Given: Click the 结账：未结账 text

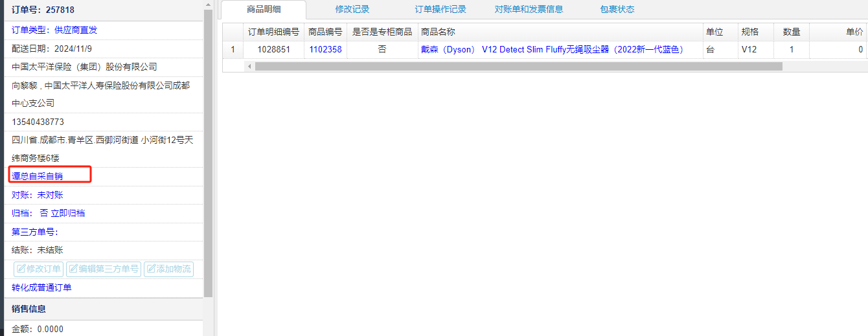Looking at the screenshot, I should [x=38, y=250].
